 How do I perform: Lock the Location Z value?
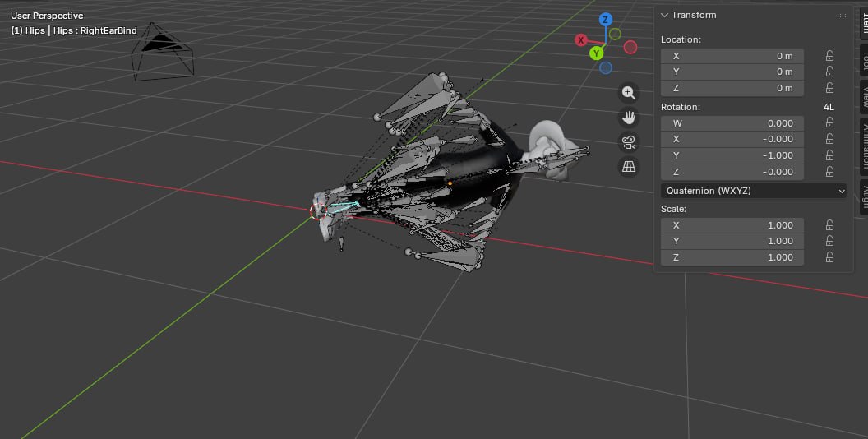coord(829,88)
